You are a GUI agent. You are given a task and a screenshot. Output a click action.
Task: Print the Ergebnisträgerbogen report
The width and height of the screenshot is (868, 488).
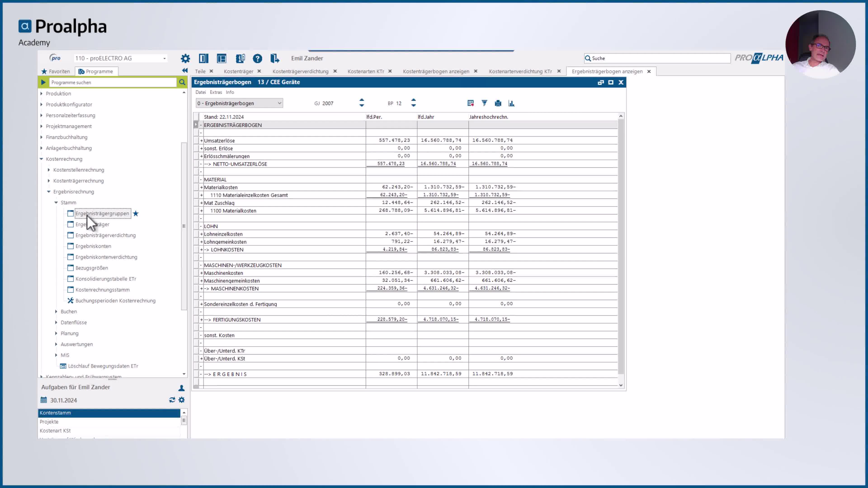498,103
